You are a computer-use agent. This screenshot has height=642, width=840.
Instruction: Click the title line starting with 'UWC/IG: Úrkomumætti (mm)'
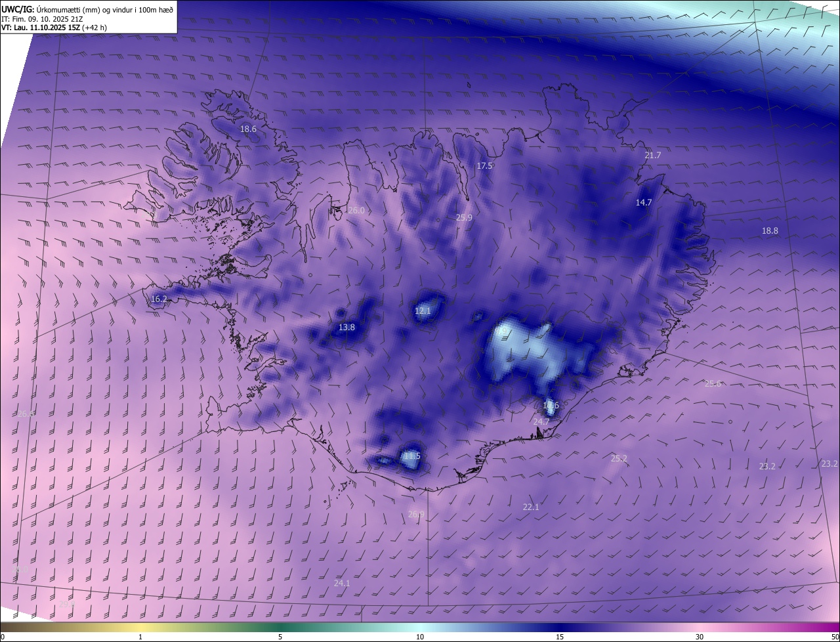coord(87,9)
